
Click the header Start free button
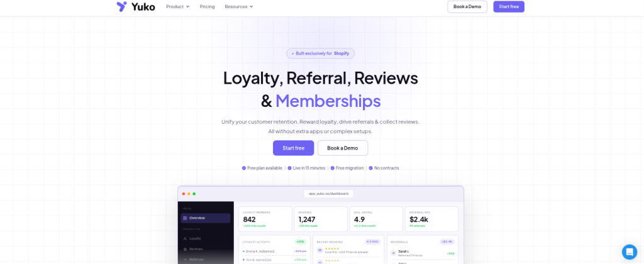coord(509,6)
